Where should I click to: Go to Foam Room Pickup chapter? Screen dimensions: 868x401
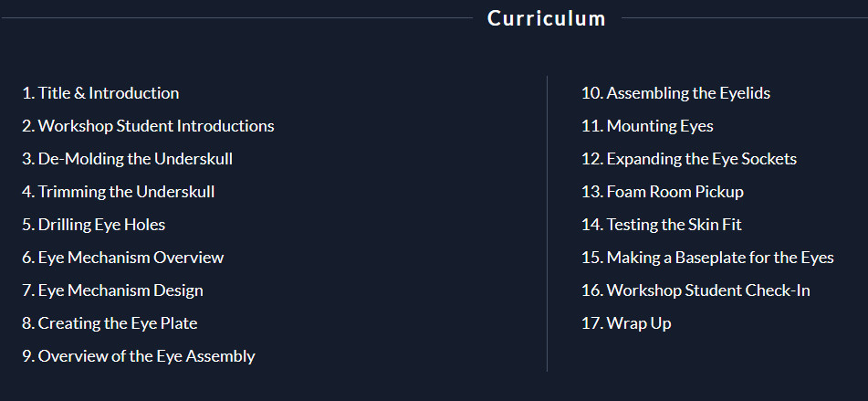point(662,192)
